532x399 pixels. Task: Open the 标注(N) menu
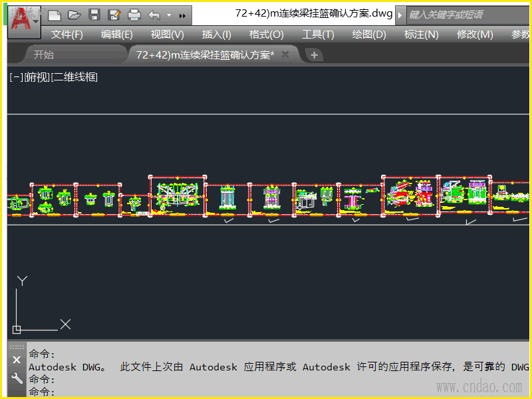pyautogui.click(x=422, y=35)
